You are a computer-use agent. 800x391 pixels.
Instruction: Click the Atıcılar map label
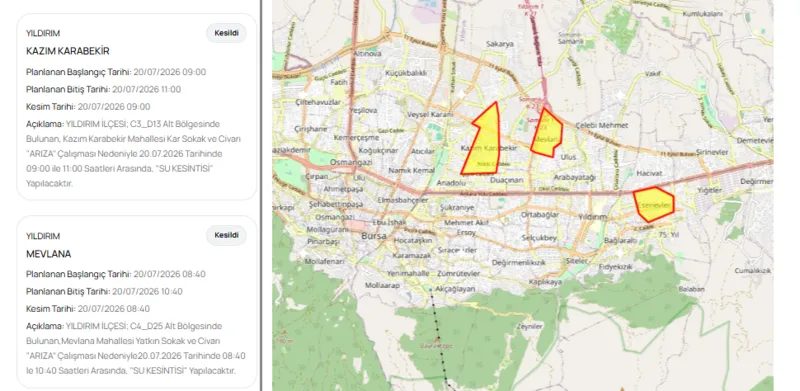423,151
